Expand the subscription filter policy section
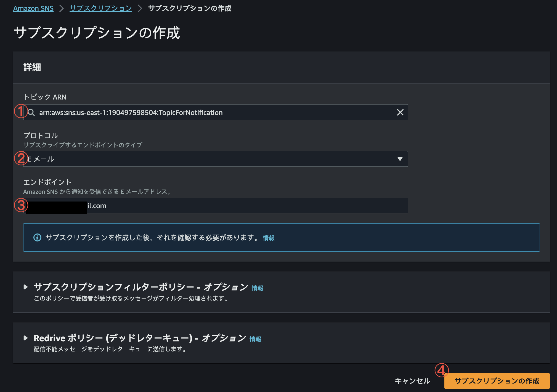This screenshot has height=392, width=557. 26,287
